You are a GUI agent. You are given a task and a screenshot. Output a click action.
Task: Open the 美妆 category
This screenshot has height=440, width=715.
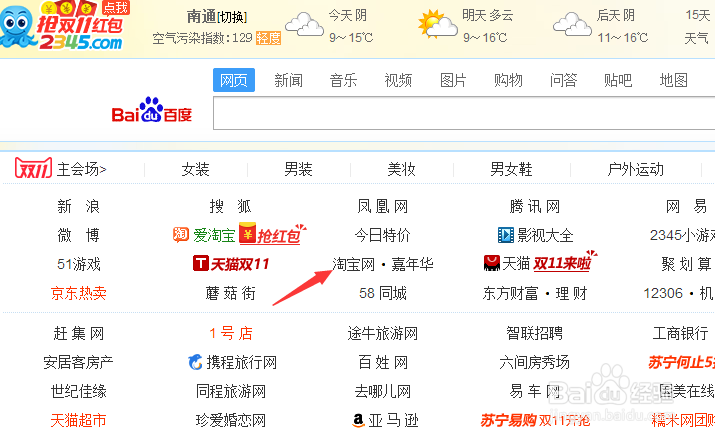(401, 169)
